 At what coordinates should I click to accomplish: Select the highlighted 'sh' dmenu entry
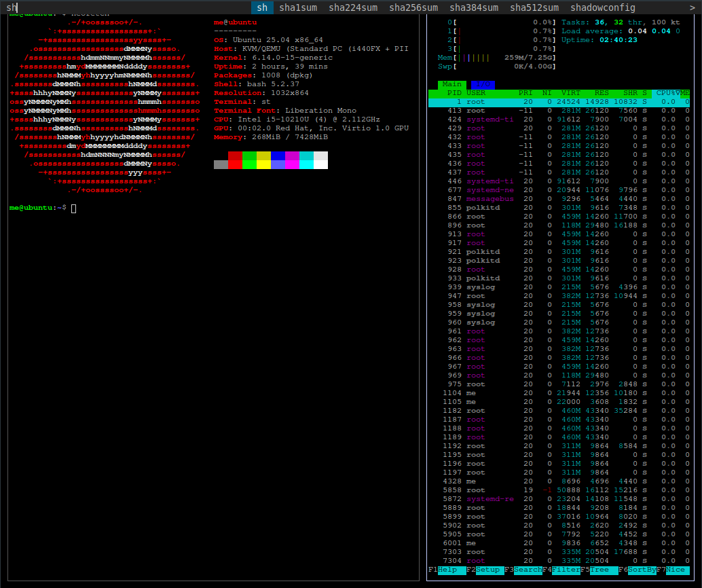tap(262, 7)
